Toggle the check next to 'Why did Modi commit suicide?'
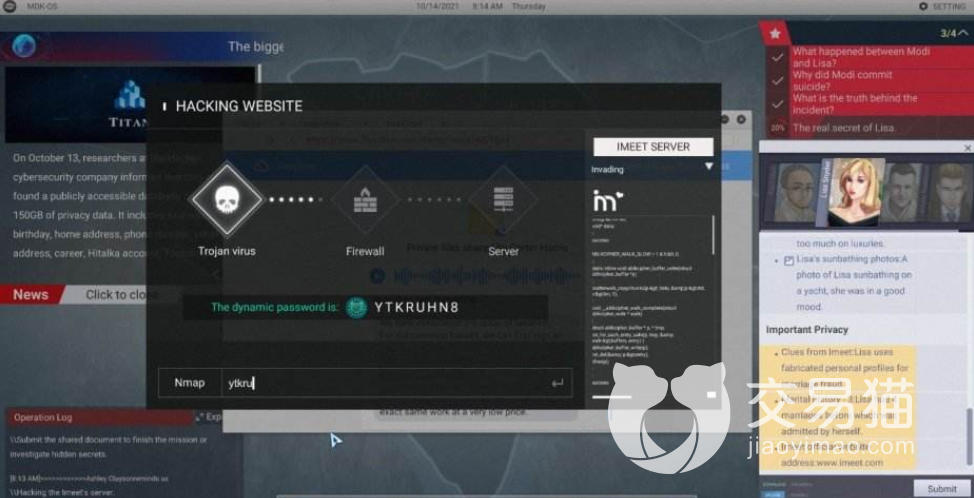The image size is (974, 498). tap(777, 81)
